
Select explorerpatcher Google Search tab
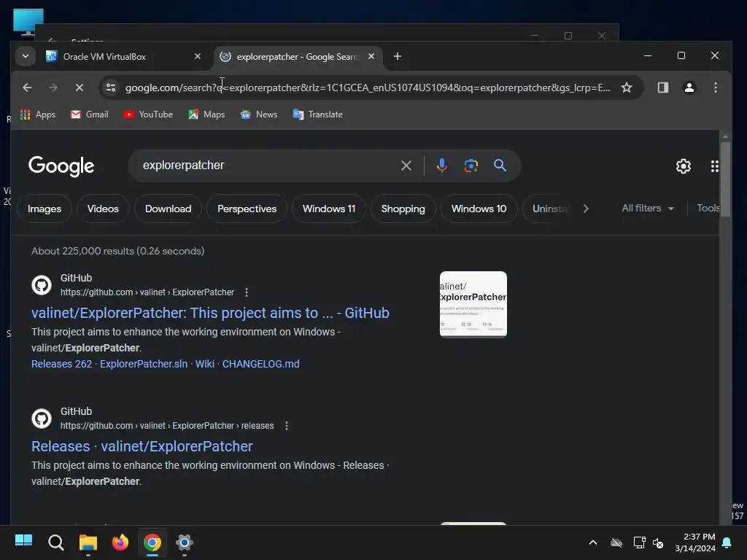tap(298, 57)
